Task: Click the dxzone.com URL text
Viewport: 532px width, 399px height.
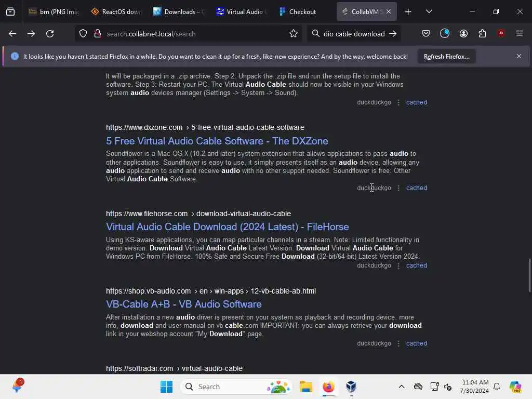Action: click(205, 128)
